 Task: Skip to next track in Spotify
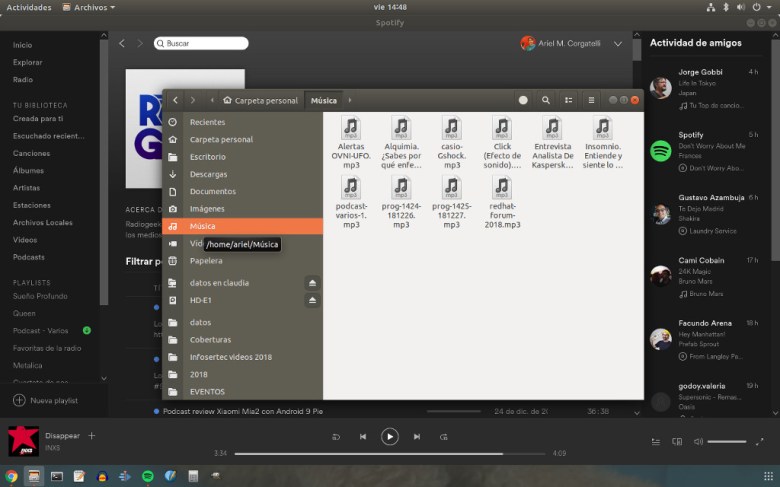point(417,437)
